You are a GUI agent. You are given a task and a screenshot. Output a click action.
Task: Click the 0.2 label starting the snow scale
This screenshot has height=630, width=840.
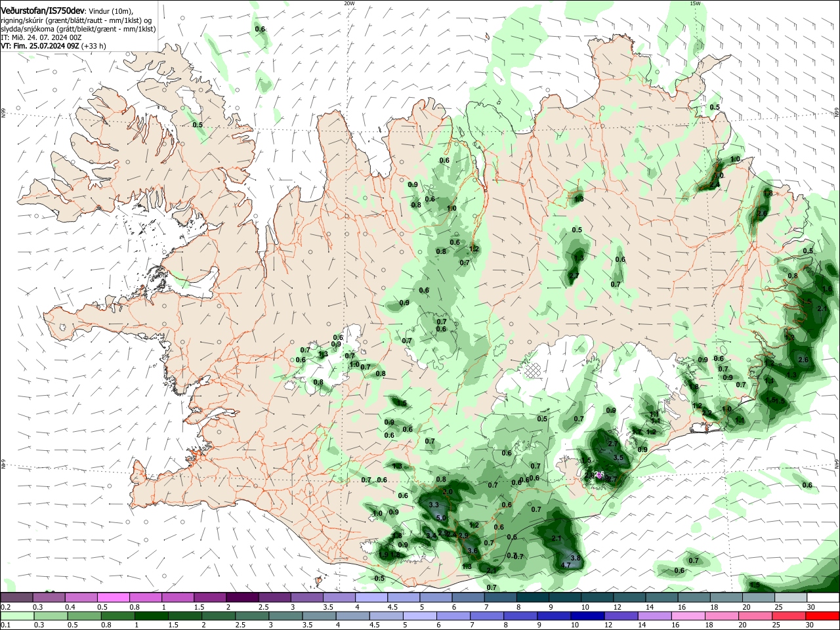[5, 607]
